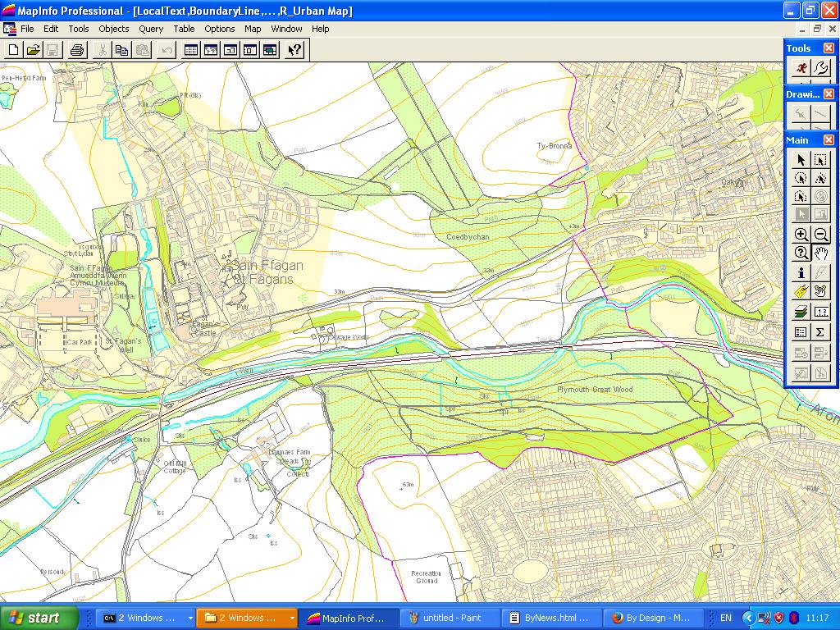Select the Info tool

[x=801, y=272]
